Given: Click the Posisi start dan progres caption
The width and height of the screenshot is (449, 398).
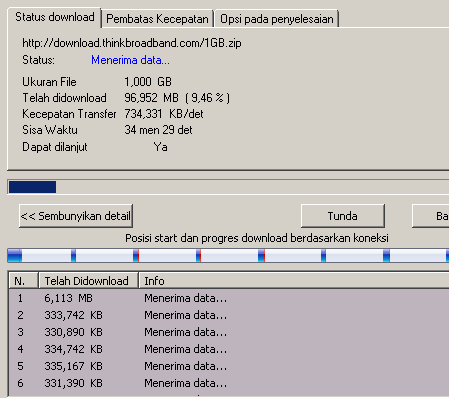Looking at the screenshot, I should coord(257,238).
